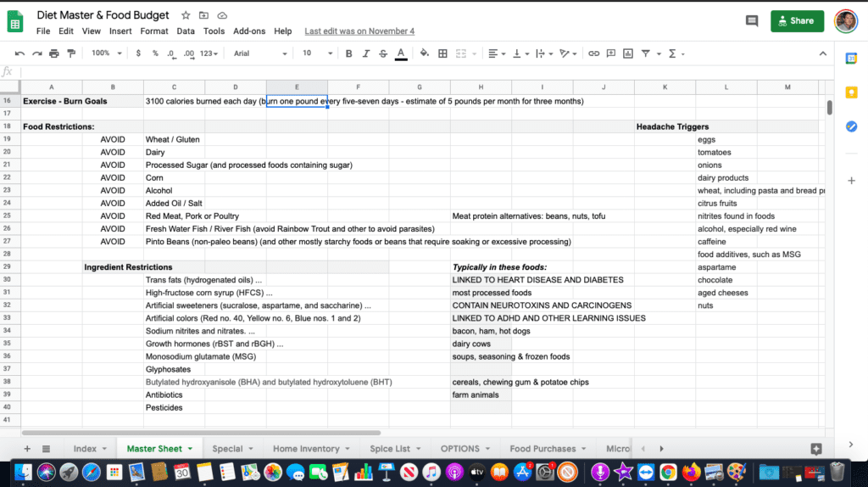Image resolution: width=868 pixels, height=487 pixels.
Task: Open the Arial font family dropdown
Action: [x=260, y=53]
